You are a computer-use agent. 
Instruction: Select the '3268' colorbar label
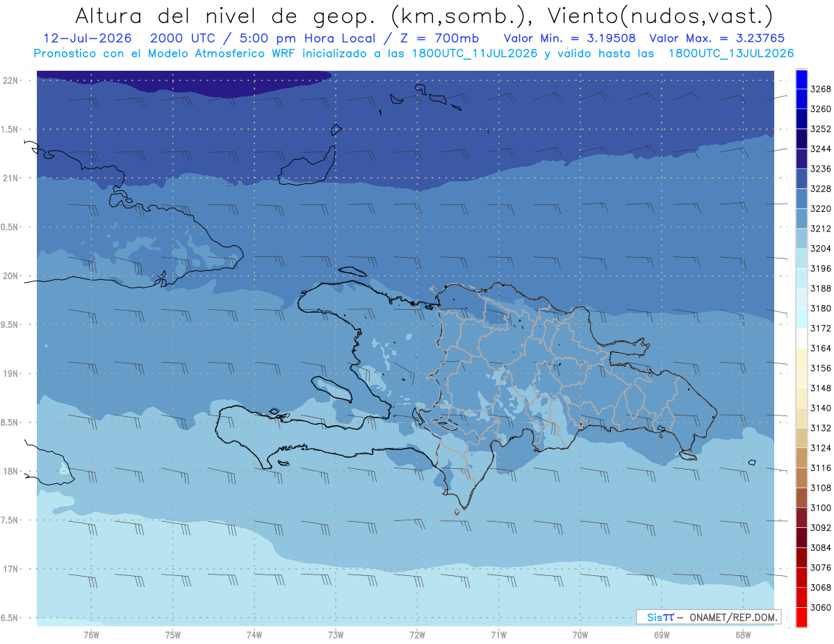point(821,90)
